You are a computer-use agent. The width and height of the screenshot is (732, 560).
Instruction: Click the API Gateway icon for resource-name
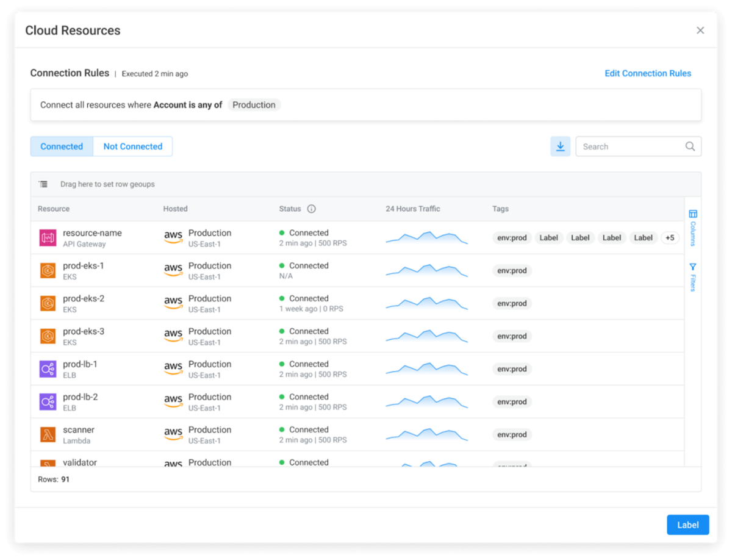(48, 238)
